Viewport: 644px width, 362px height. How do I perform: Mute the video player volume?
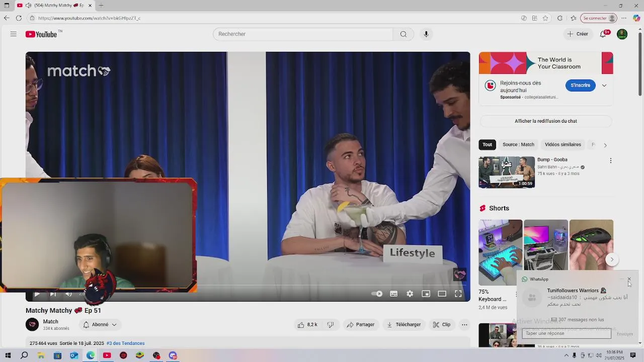click(69, 294)
